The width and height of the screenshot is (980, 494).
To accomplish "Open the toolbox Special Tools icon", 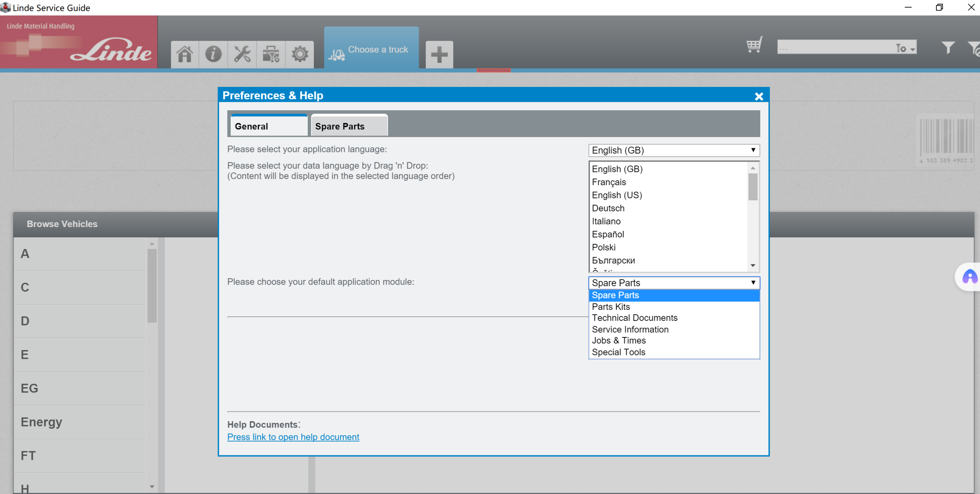I will [x=271, y=54].
